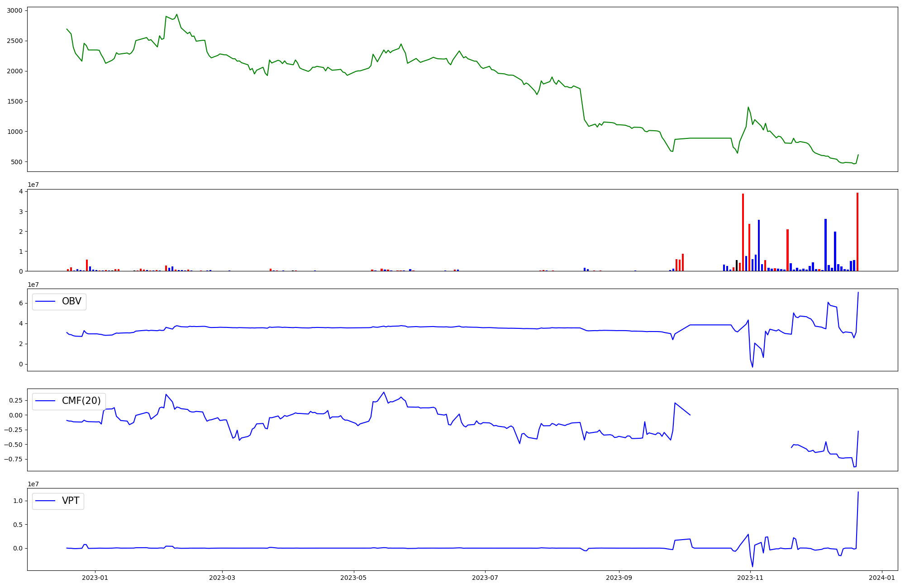Click the tallest red volume bar at far right

857,232
